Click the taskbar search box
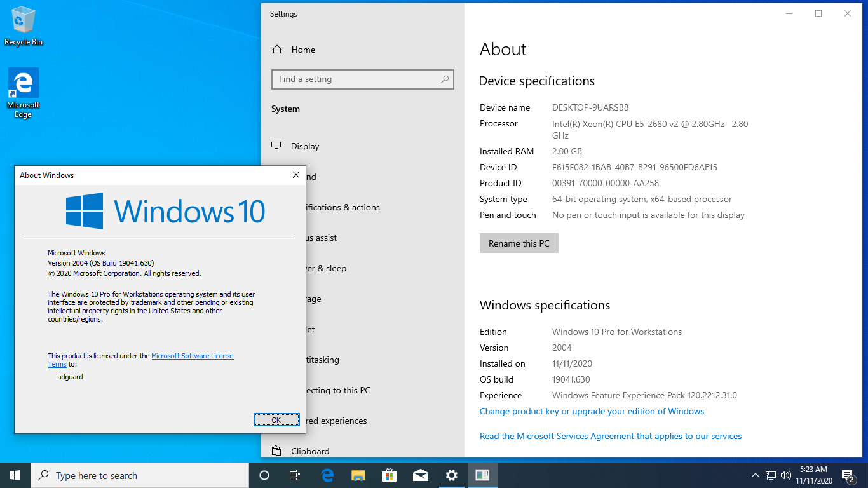This screenshot has height=488, width=868. point(140,475)
